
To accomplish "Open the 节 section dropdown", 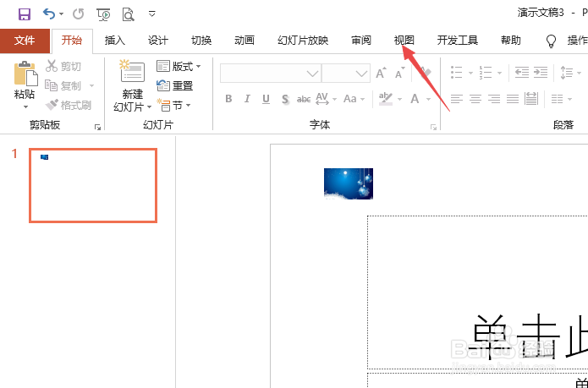I will click(174, 106).
